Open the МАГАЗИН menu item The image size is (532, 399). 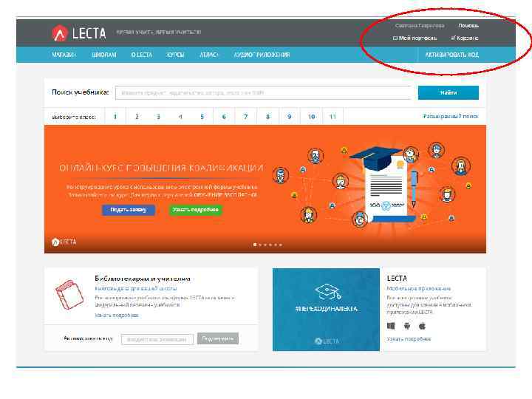tap(64, 55)
